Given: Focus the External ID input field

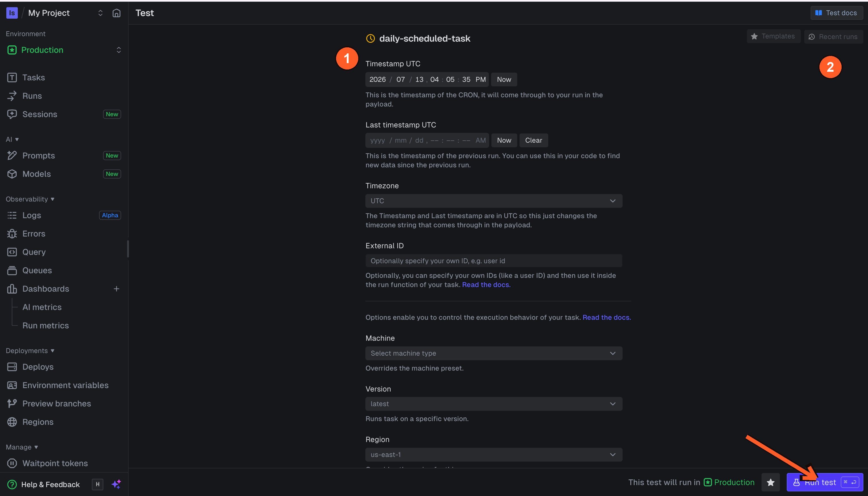Looking at the screenshot, I should click(494, 261).
